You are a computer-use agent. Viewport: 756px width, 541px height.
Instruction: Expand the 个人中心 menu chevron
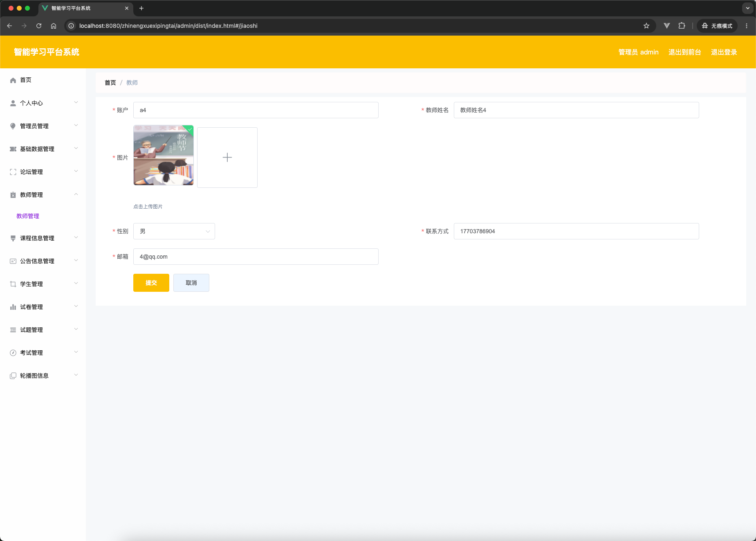tap(76, 103)
